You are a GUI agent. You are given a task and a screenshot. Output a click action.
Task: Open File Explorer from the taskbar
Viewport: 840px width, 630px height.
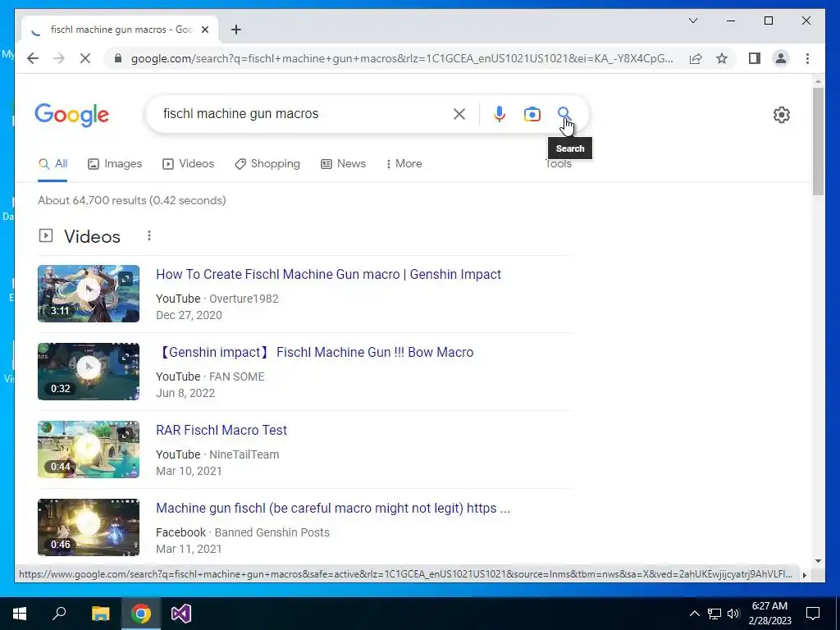click(x=100, y=614)
